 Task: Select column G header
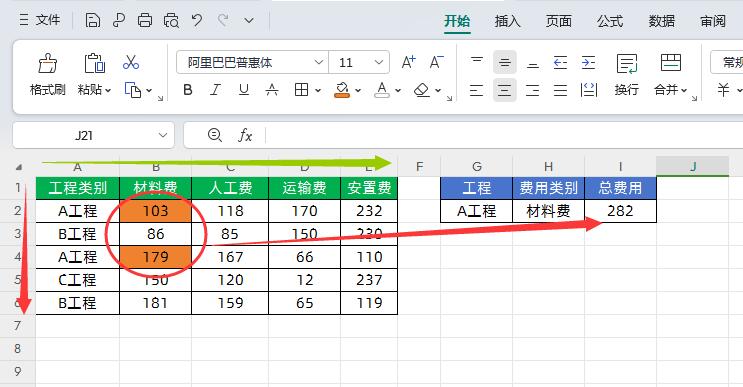(477, 167)
